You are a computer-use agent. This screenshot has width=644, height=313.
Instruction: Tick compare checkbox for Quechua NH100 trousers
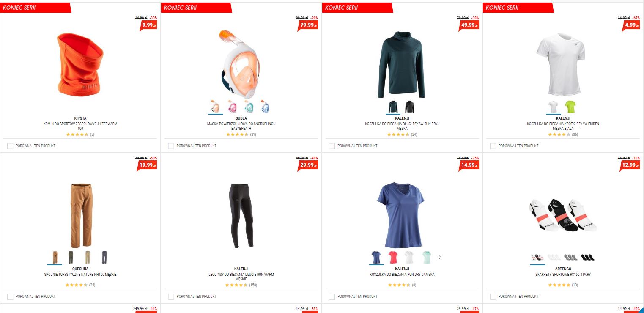point(10,297)
